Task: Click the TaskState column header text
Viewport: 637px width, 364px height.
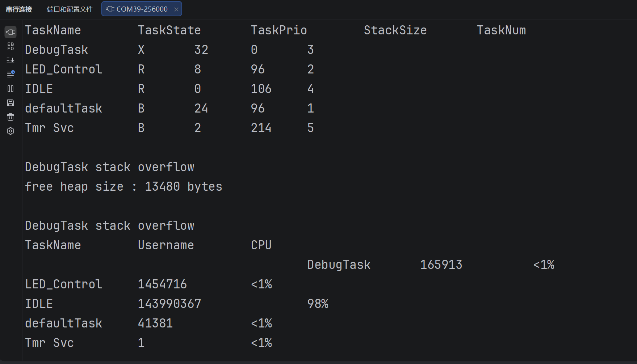Action: (169, 30)
